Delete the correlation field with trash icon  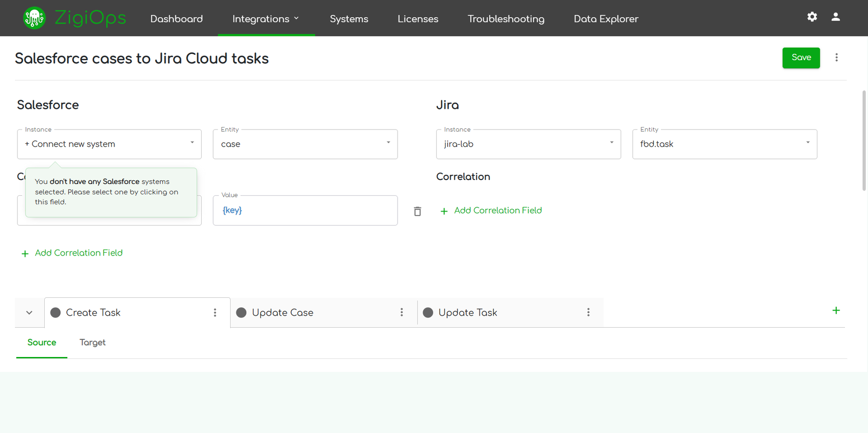tap(417, 211)
